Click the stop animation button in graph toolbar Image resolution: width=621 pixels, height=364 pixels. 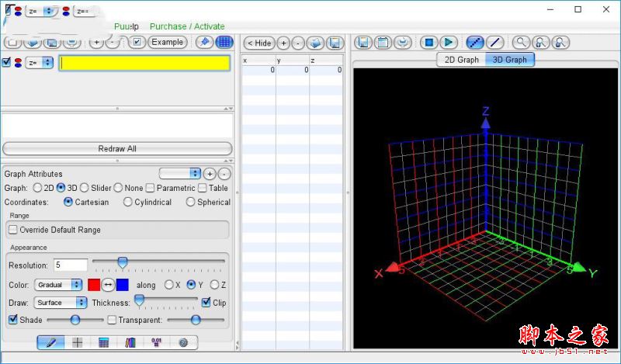[x=429, y=42]
